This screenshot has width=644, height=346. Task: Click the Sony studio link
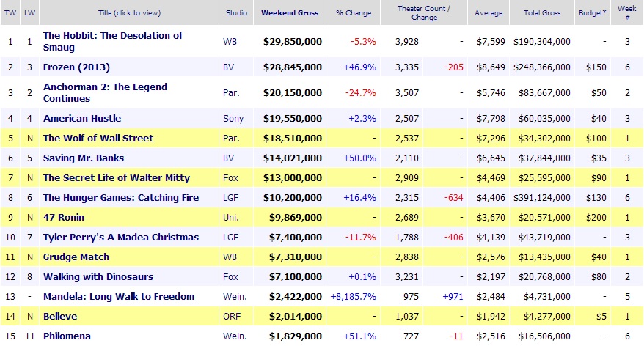[x=233, y=118]
